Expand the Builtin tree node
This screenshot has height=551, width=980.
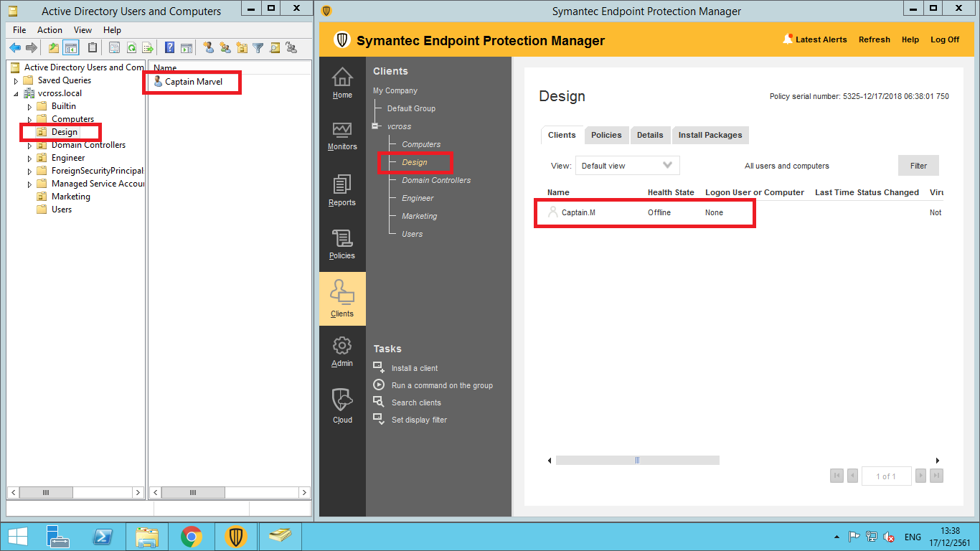coord(30,107)
